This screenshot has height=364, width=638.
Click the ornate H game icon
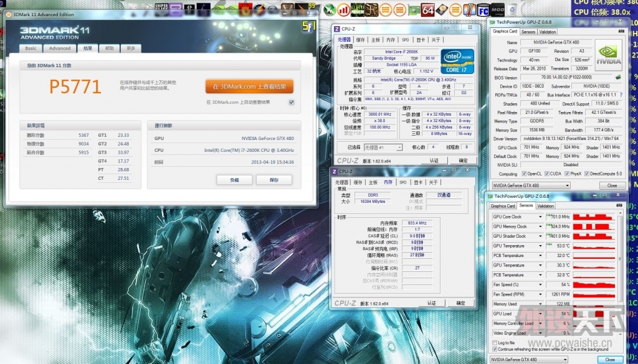coord(372,10)
